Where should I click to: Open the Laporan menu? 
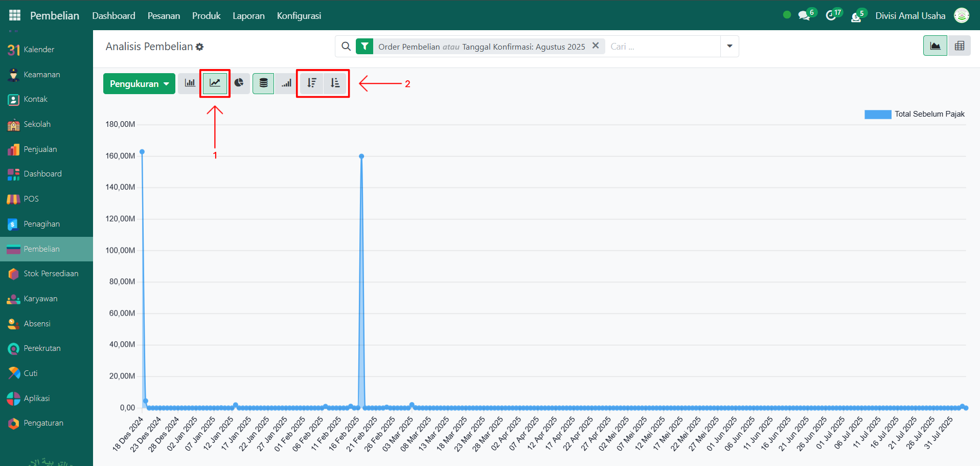tap(248, 16)
